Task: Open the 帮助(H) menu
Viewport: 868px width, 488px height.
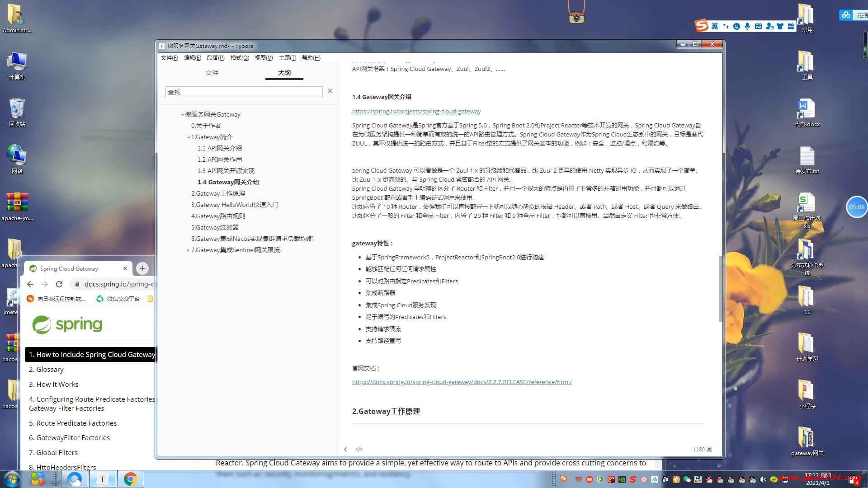Action: [x=311, y=58]
